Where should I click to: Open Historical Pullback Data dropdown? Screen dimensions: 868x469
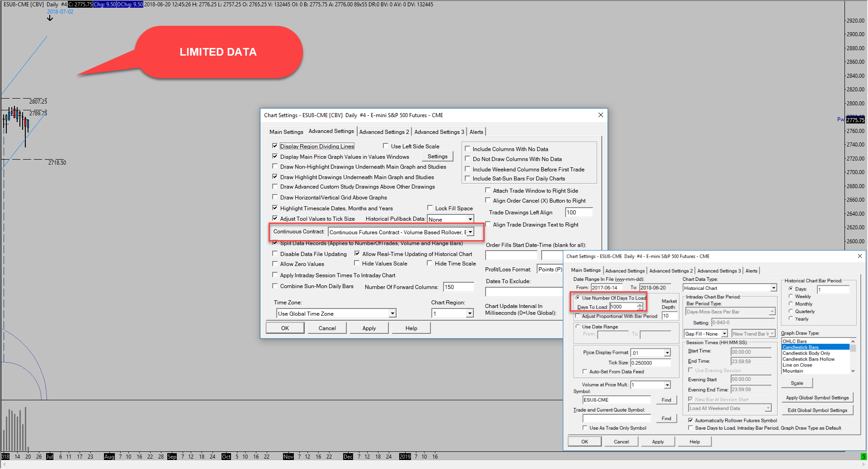470,219
